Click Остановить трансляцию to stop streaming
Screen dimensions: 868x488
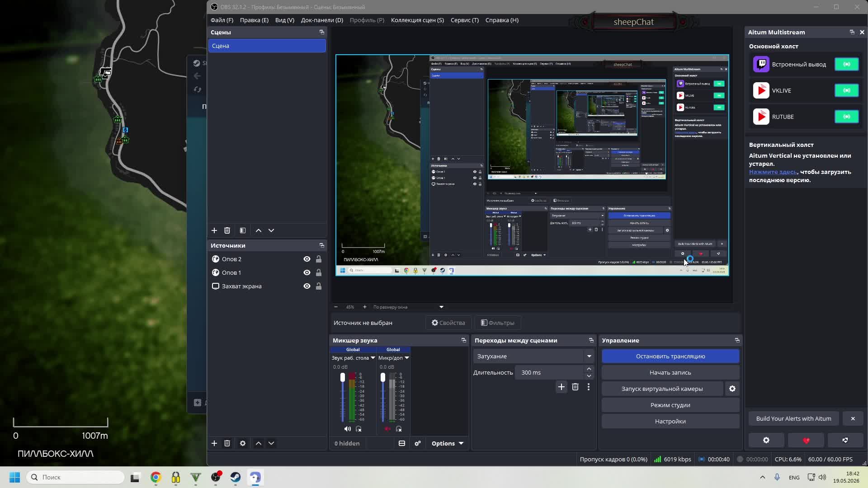670,356
